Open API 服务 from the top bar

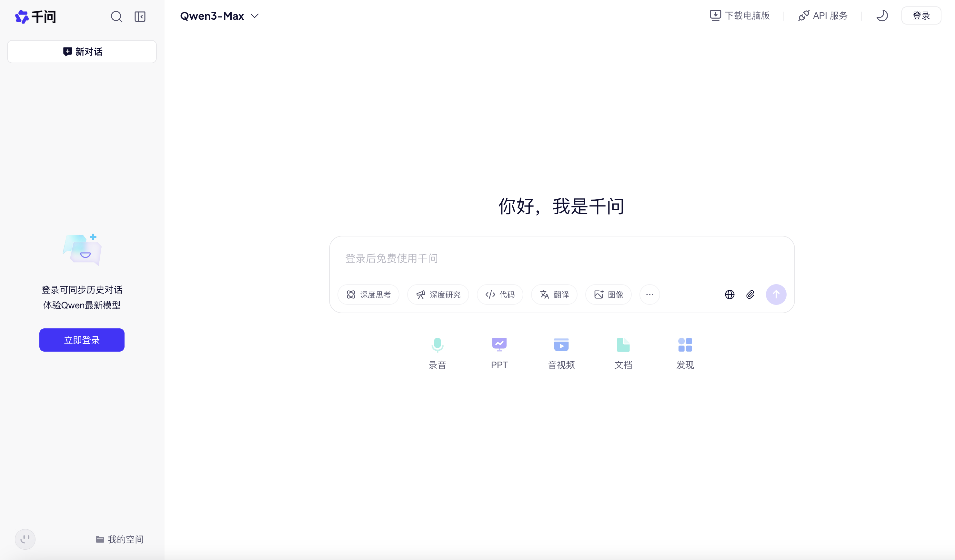(823, 15)
